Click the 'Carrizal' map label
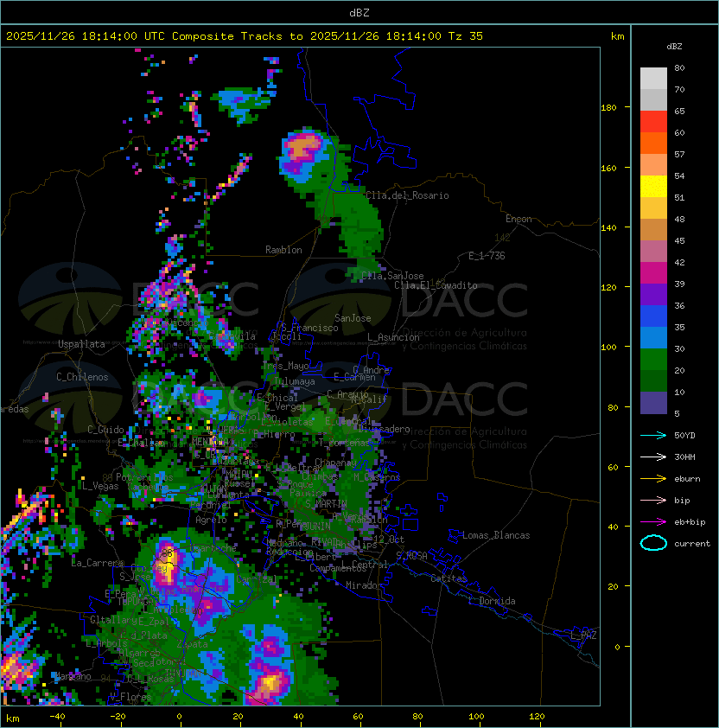This screenshot has height=728, width=719. coord(256,579)
